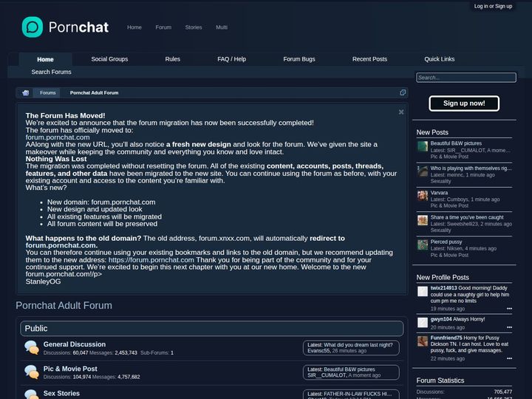This screenshot has height=399, width=532.
Task: Open General Discussion forum bubble icon
Action: tap(32, 348)
